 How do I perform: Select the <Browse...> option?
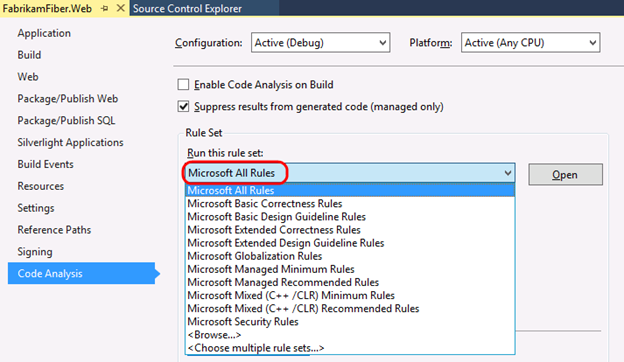coord(350,335)
